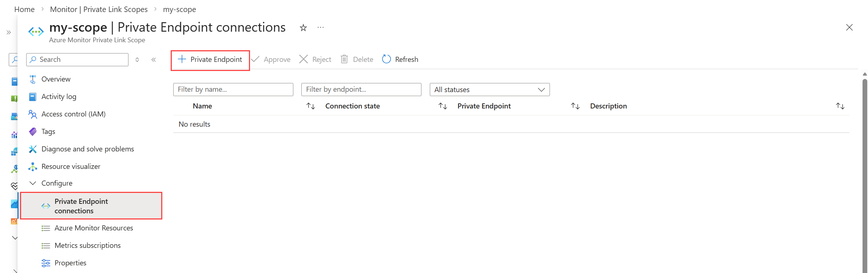The image size is (868, 273).
Task: Sort by Connection state column
Action: [x=443, y=106]
